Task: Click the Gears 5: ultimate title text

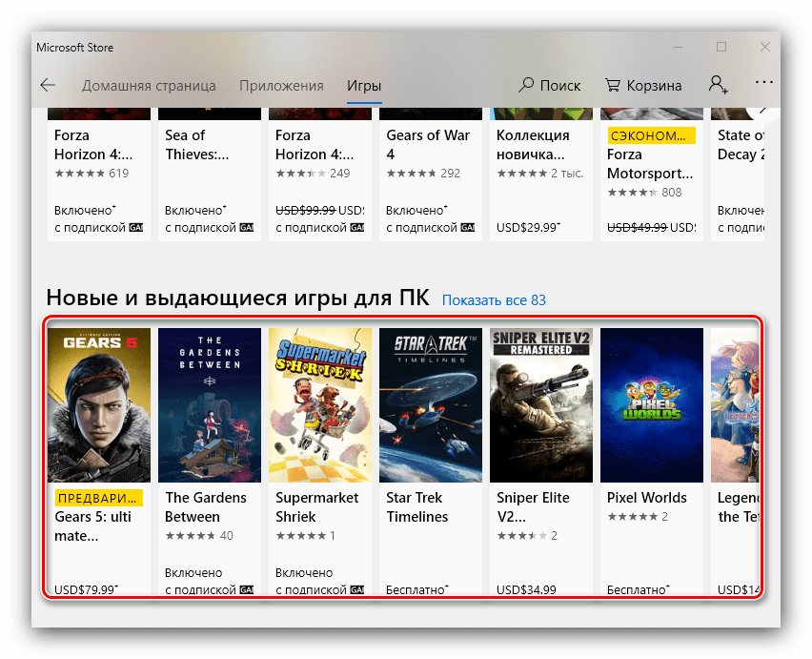Action: [x=92, y=526]
